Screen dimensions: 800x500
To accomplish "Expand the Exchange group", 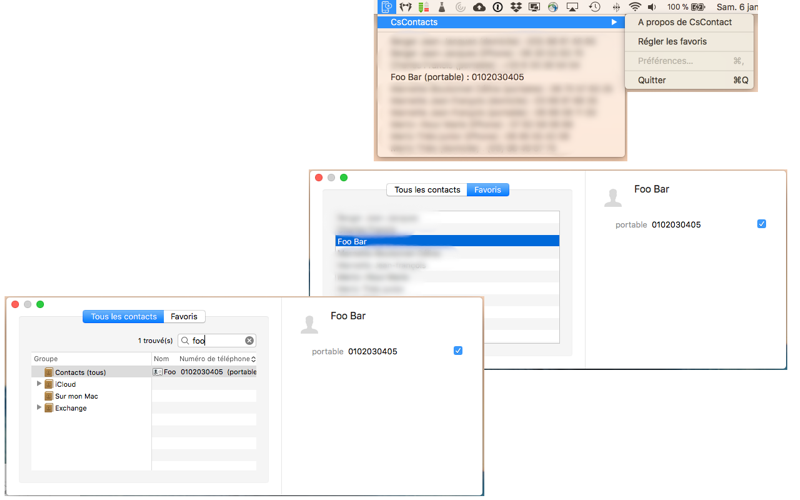I will click(x=39, y=408).
